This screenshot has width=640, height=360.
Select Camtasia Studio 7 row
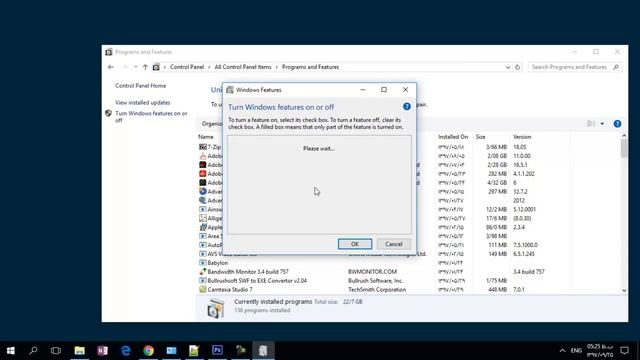point(408,290)
